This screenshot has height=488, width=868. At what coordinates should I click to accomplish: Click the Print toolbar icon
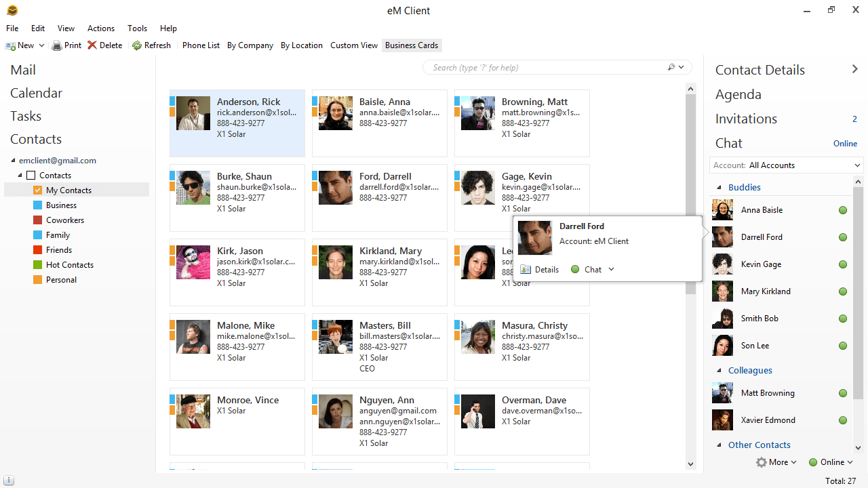pos(57,45)
